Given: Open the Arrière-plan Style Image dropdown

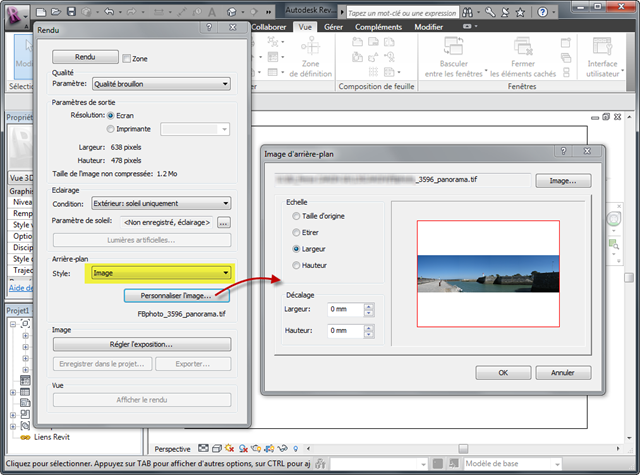Looking at the screenshot, I should coord(161,273).
